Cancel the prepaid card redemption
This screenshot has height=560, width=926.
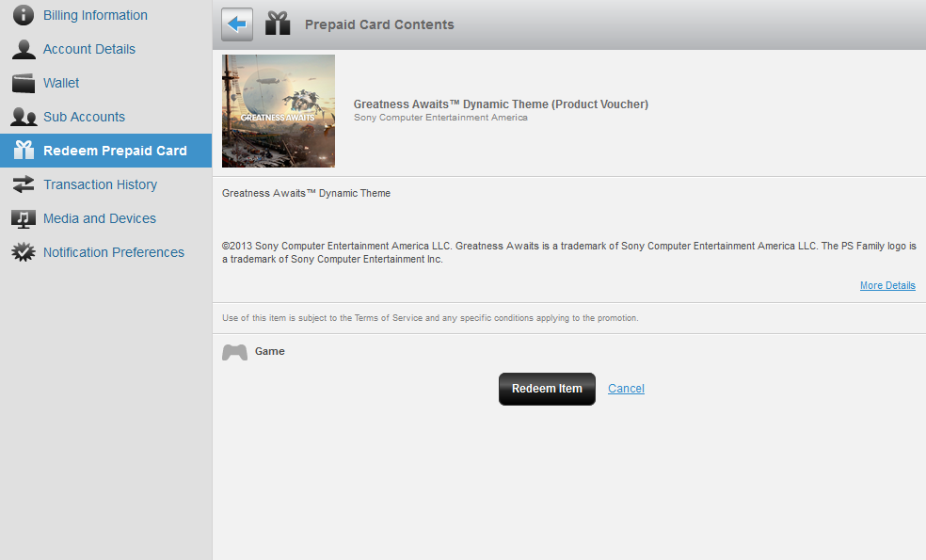tap(626, 389)
